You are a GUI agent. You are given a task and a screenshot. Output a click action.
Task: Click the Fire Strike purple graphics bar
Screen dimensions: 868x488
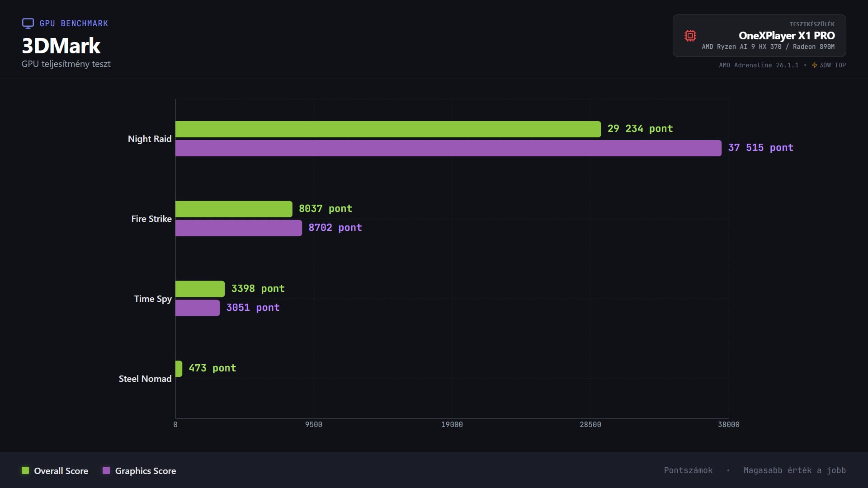point(238,228)
